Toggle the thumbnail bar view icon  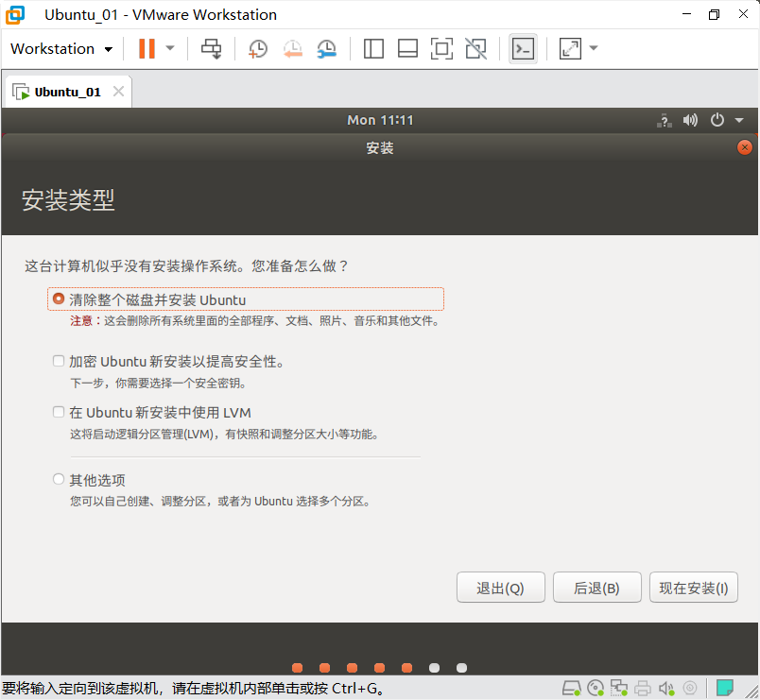407,48
